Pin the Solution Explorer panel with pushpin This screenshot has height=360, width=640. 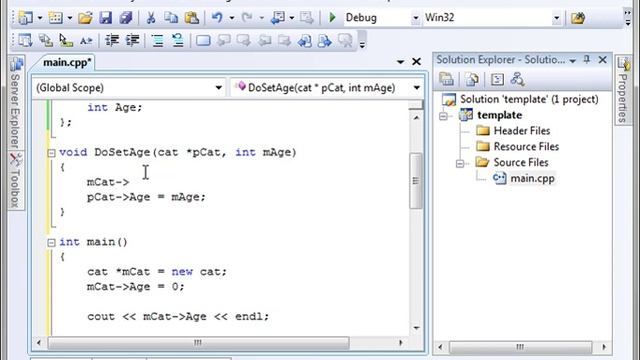[587, 60]
